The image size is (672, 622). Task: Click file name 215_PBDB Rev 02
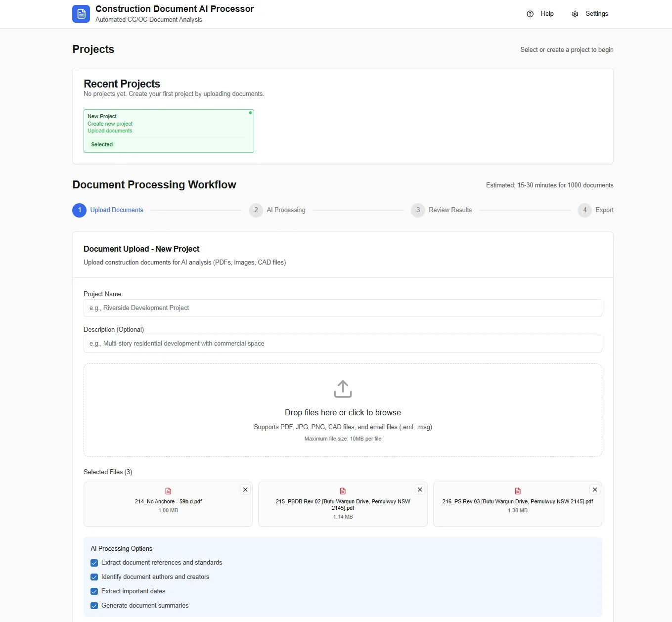[343, 505]
